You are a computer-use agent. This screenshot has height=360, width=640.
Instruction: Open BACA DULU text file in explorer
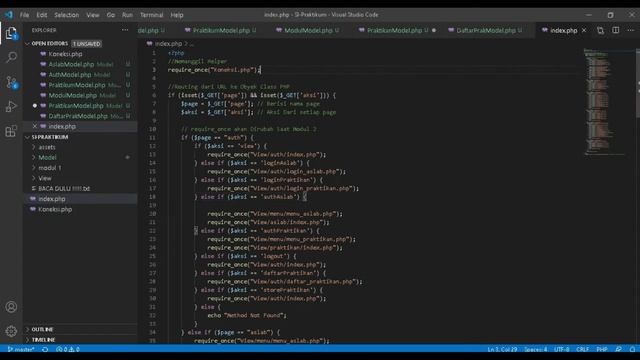tap(64, 189)
